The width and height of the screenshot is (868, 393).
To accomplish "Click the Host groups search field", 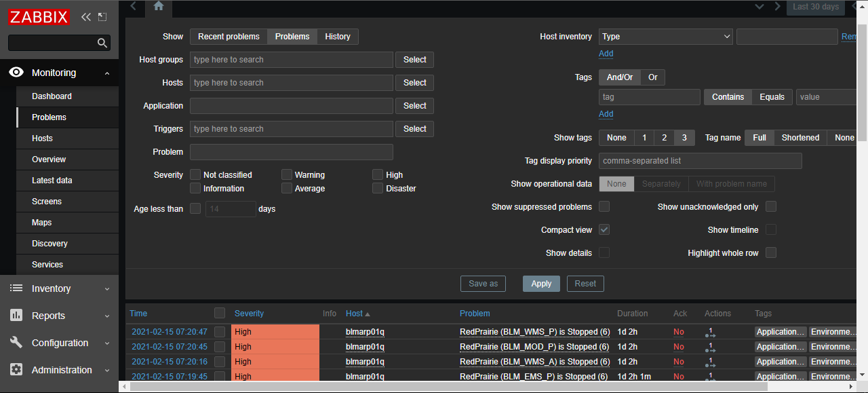I will (292, 60).
